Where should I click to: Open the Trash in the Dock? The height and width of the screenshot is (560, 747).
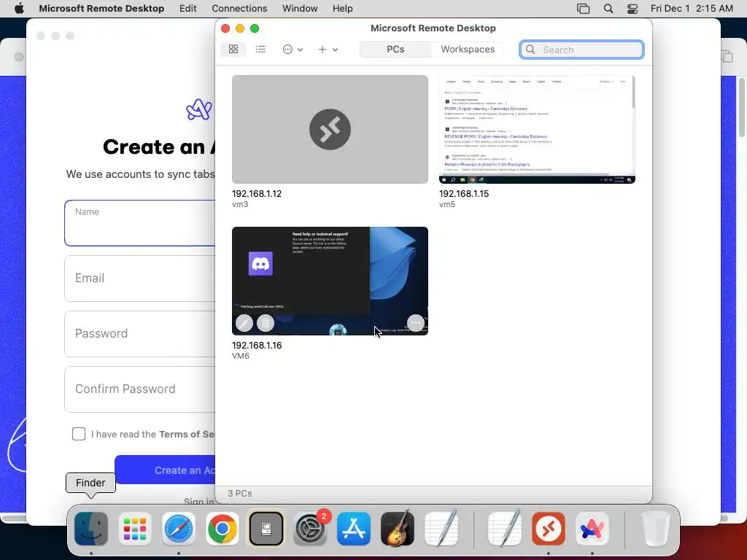point(656,529)
